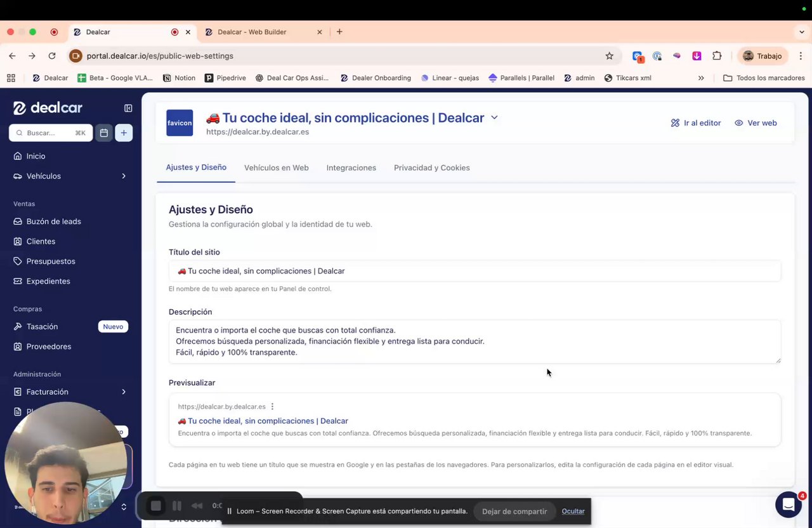This screenshot has height=528, width=812.
Task: Switch to the Vehículos en Web tab
Action: [277, 168]
